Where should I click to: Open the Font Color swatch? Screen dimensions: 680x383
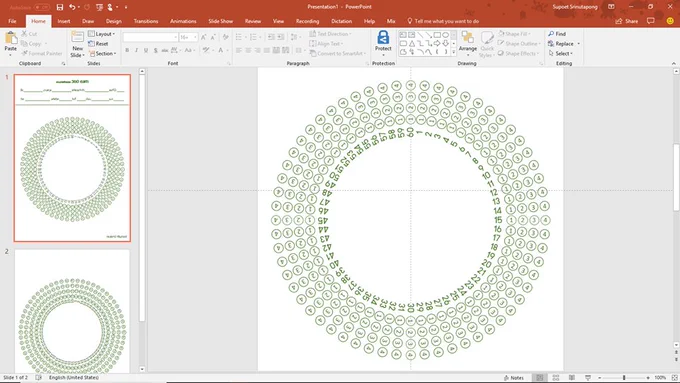[220, 50]
